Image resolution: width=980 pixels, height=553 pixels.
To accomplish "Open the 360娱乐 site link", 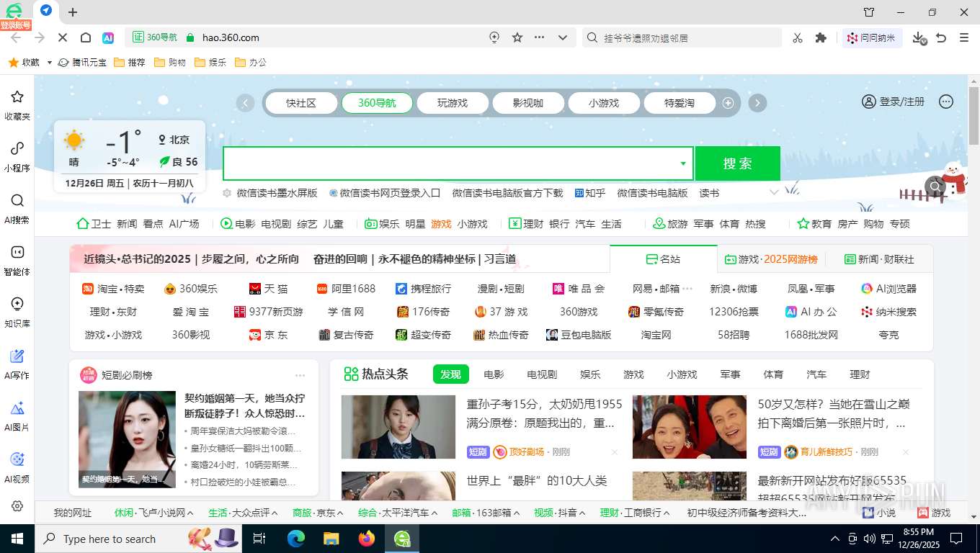I will point(191,289).
